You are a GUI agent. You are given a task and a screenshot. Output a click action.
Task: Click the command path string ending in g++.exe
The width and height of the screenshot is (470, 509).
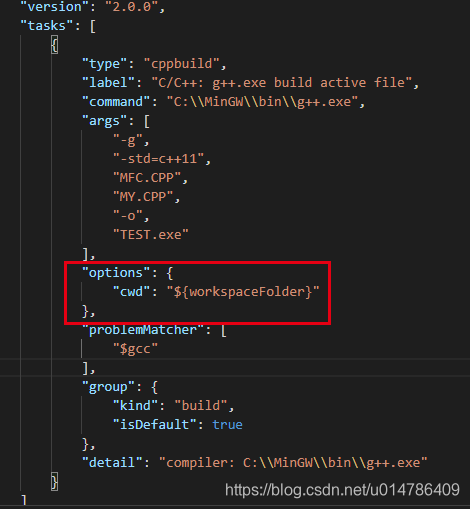pyautogui.click(x=262, y=102)
